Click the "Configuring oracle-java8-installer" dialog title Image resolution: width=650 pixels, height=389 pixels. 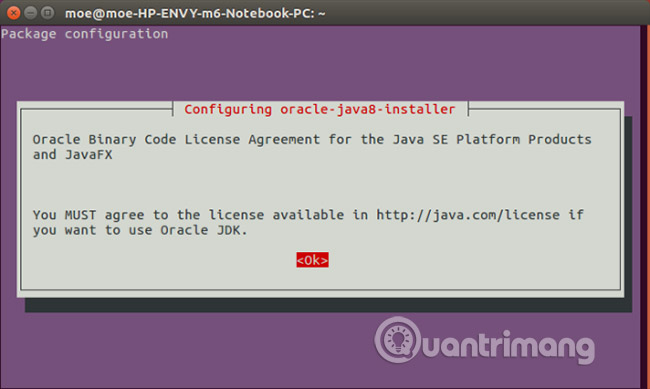(x=320, y=109)
